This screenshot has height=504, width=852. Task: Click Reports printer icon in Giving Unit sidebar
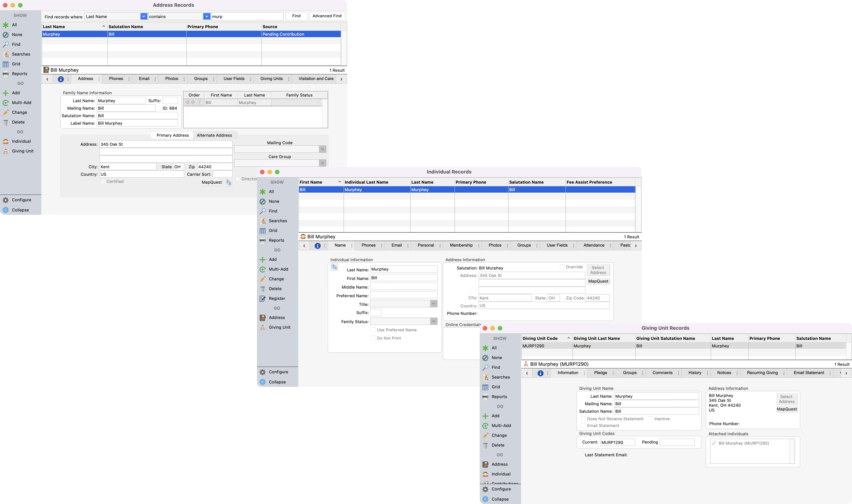[486, 397]
